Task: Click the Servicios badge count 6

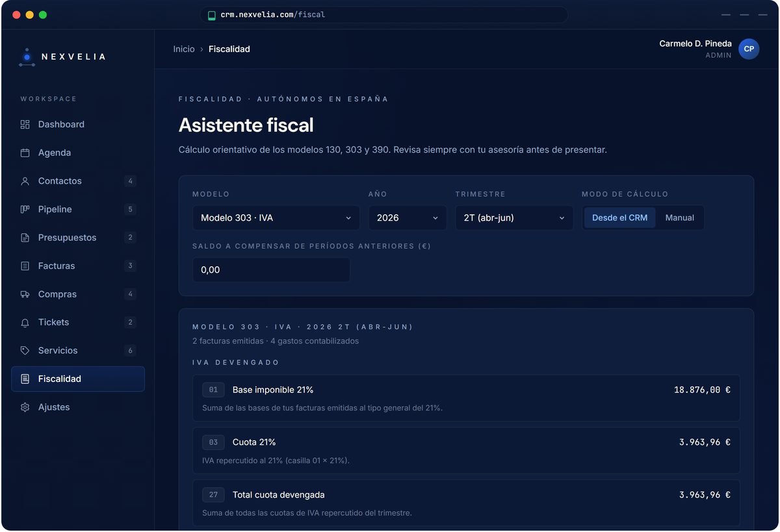Action: (130, 351)
